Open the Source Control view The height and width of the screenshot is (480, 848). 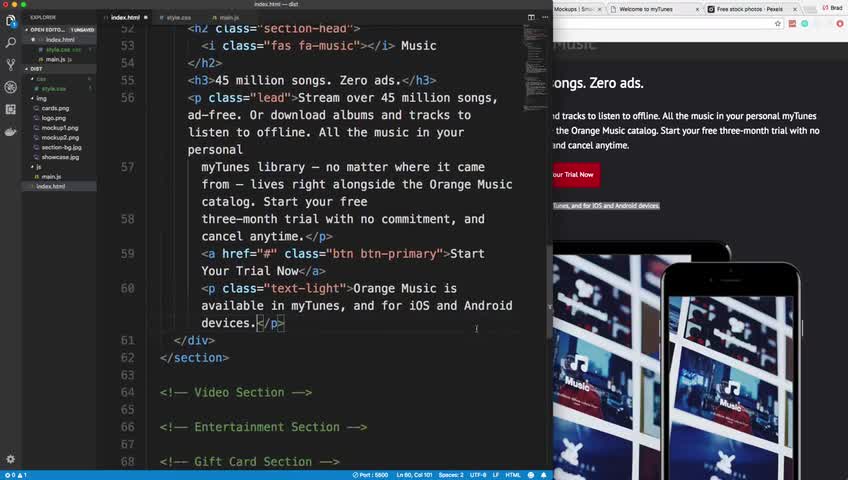point(10,65)
